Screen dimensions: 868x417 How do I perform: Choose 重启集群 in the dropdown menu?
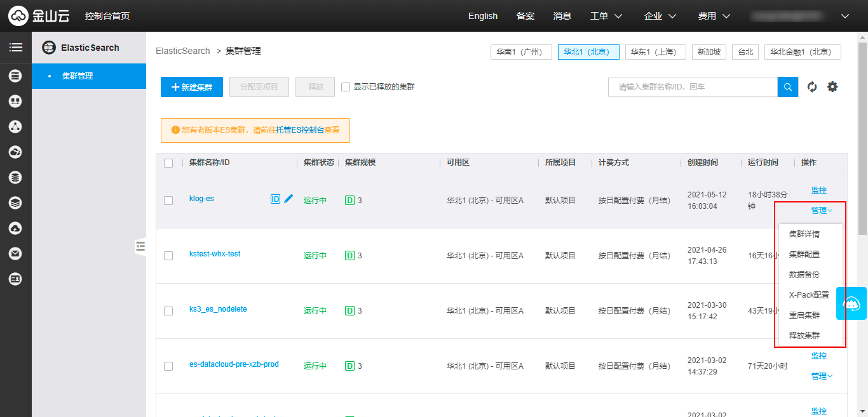[x=804, y=315]
